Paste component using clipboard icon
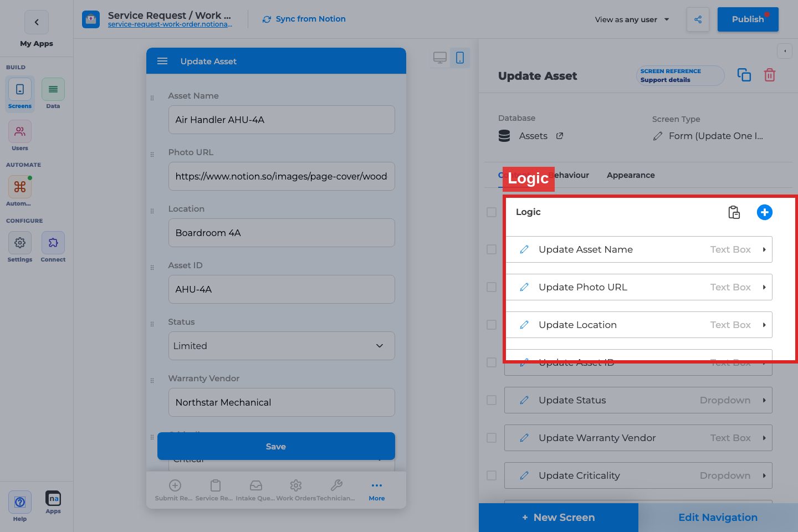 tap(734, 212)
